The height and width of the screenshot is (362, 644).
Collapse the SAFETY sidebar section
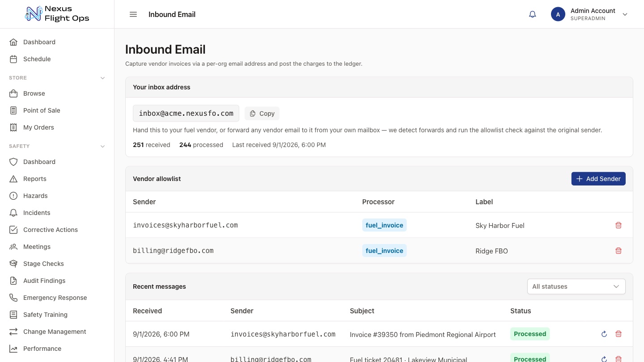point(102,146)
